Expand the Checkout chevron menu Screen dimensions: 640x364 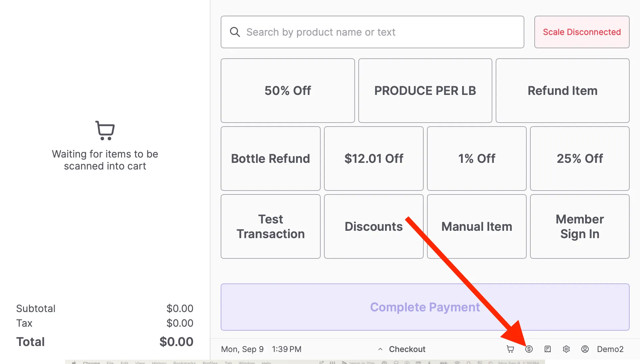pyautogui.click(x=380, y=349)
